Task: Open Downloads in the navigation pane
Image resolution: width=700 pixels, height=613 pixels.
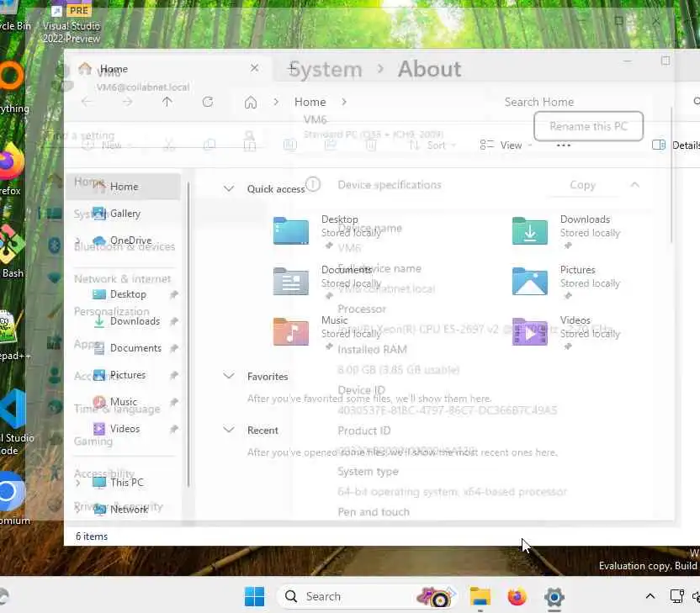Action: [123, 320]
